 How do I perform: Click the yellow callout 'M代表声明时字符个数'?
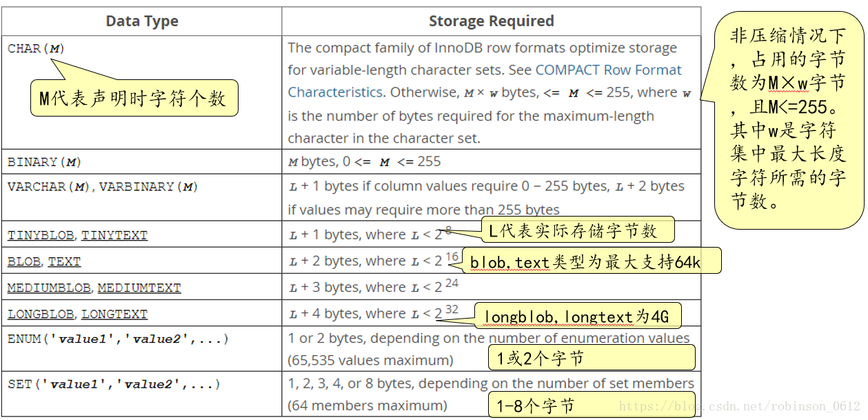(134, 98)
